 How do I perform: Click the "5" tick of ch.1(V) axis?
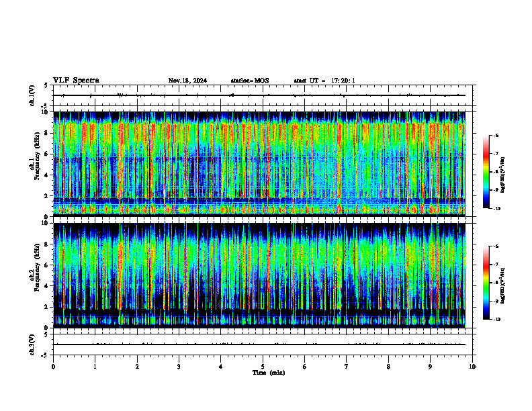click(46, 85)
